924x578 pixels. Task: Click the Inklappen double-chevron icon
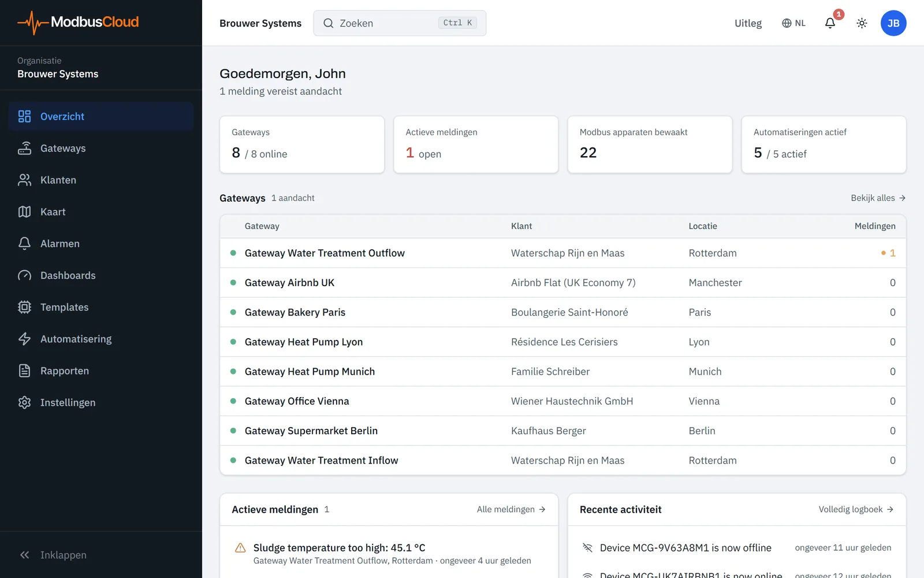[24, 555]
